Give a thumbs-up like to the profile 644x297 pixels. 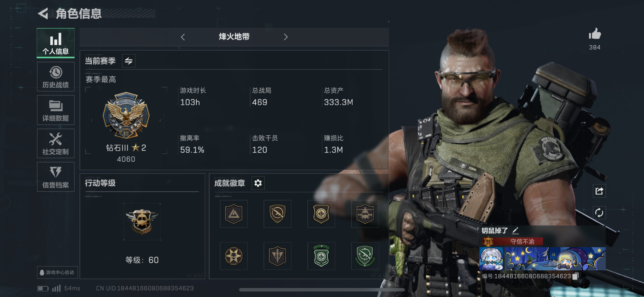tap(594, 34)
